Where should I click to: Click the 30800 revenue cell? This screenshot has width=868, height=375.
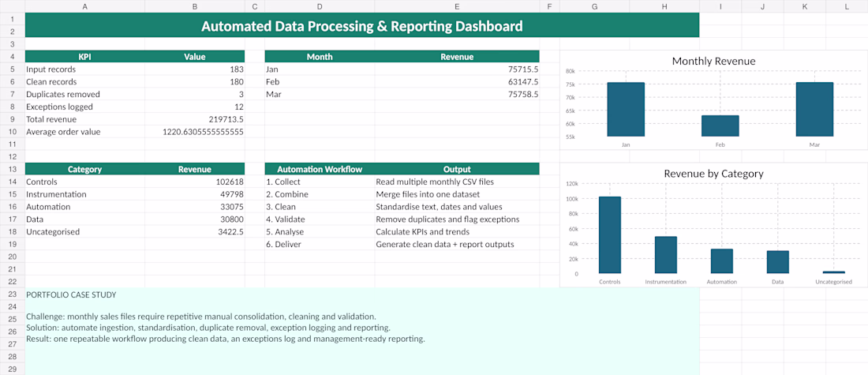pos(194,219)
